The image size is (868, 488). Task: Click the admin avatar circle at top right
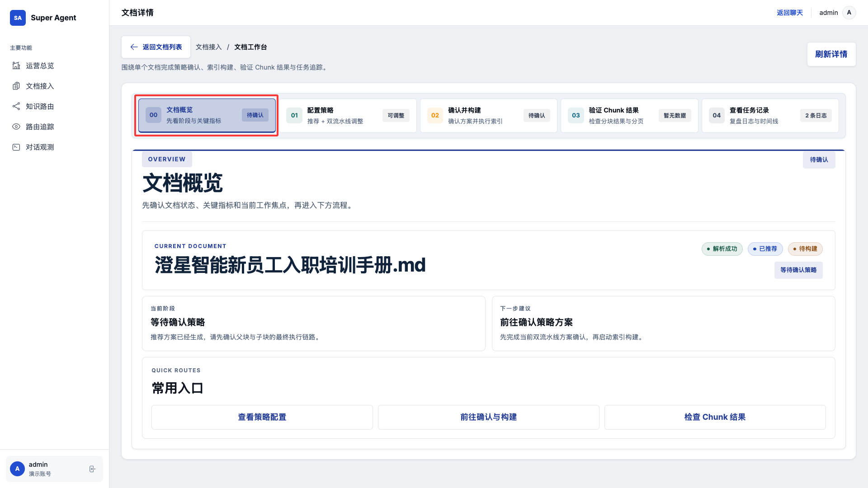click(849, 13)
